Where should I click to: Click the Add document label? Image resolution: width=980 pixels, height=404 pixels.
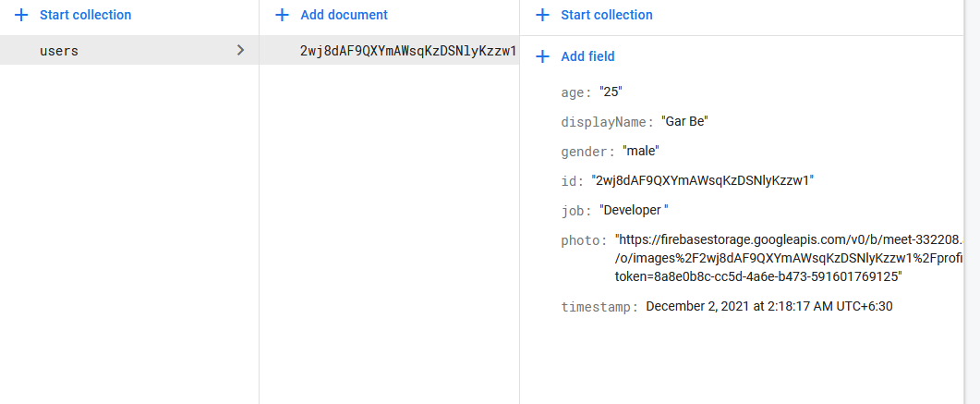click(344, 15)
